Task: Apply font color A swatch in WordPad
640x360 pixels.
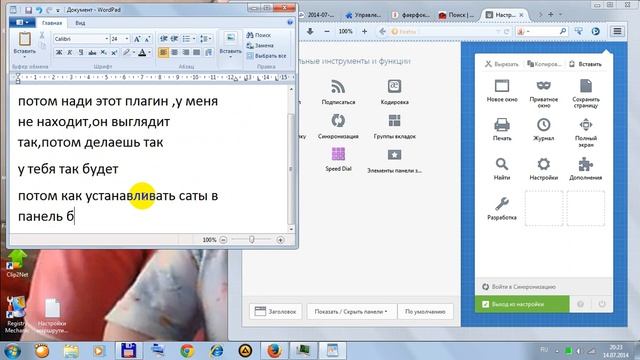Action: coord(142,52)
